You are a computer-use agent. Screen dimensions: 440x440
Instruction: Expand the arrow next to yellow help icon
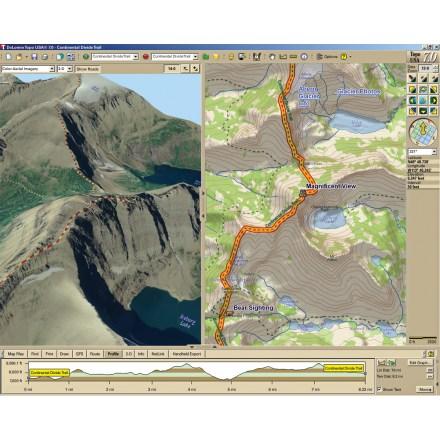pyautogui.click(x=350, y=57)
